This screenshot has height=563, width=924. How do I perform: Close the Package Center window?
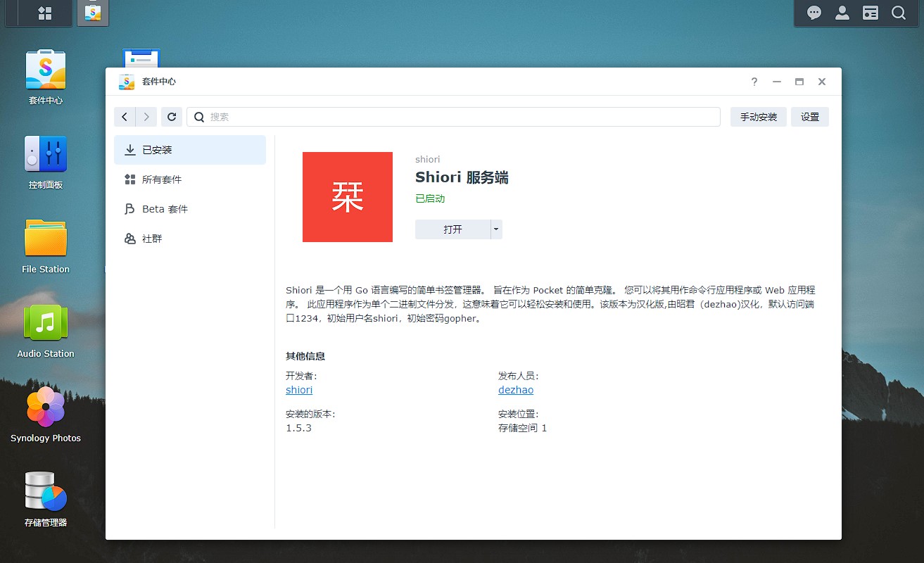(822, 82)
